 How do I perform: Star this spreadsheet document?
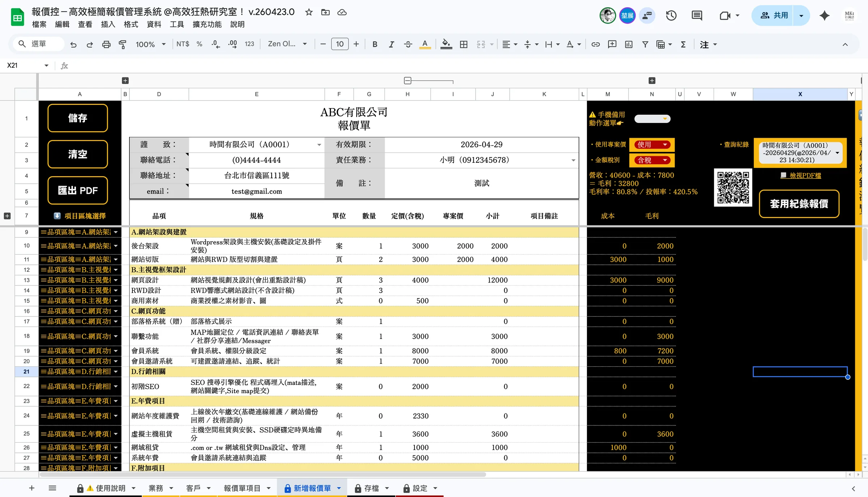[x=309, y=12]
